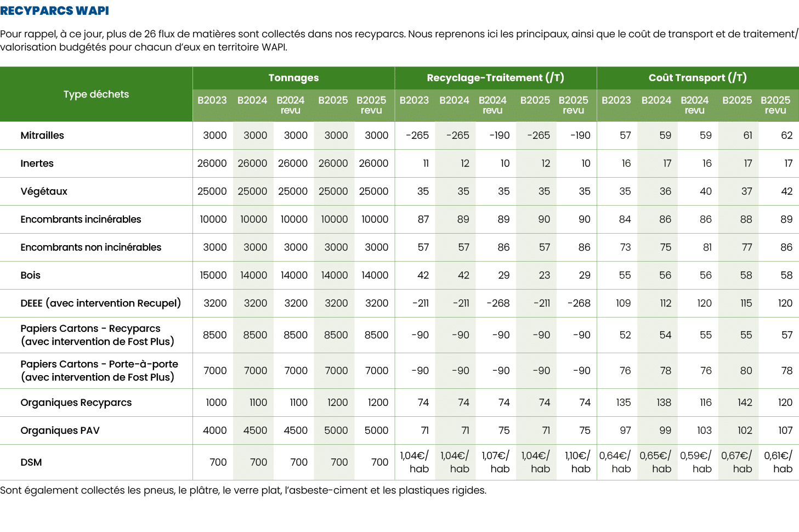This screenshot has width=799, height=532.
Task: Click the Coût Transport (/T) header
Action: coord(697,78)
